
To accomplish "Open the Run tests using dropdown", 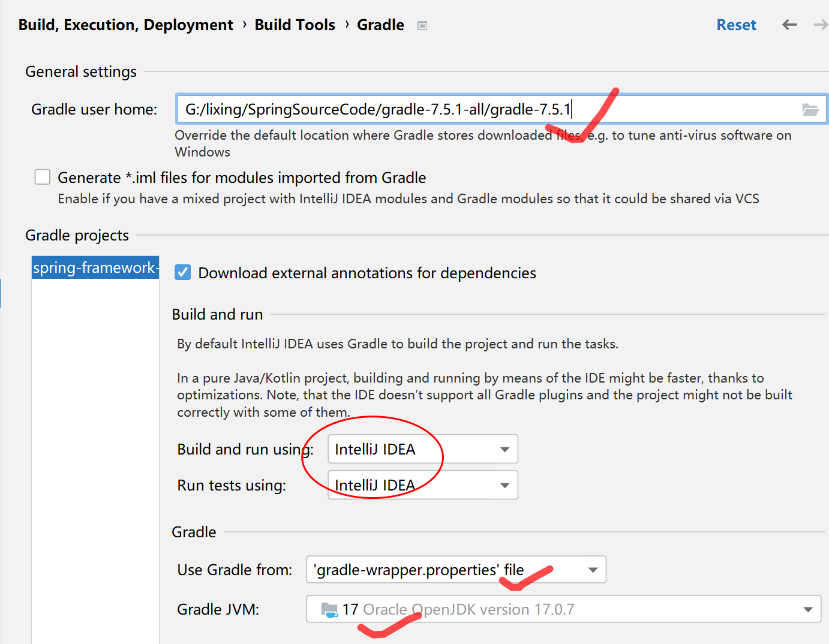I will tap(423, 485).
